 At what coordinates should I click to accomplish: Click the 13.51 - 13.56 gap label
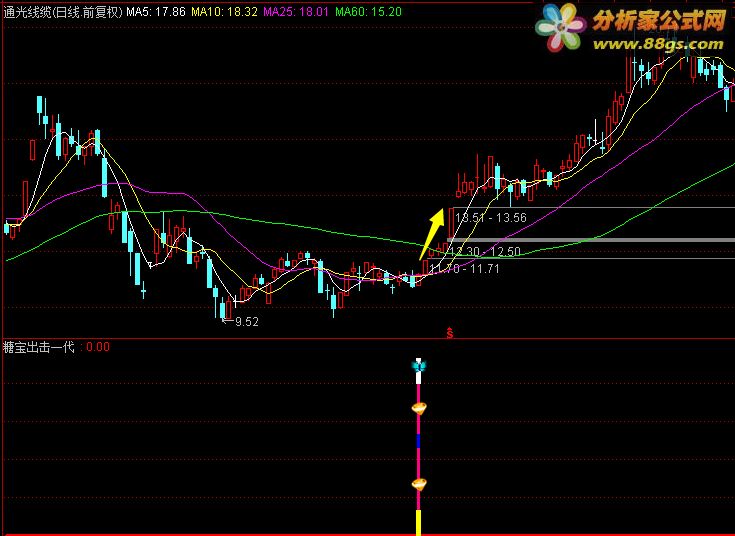pos(491,218)
